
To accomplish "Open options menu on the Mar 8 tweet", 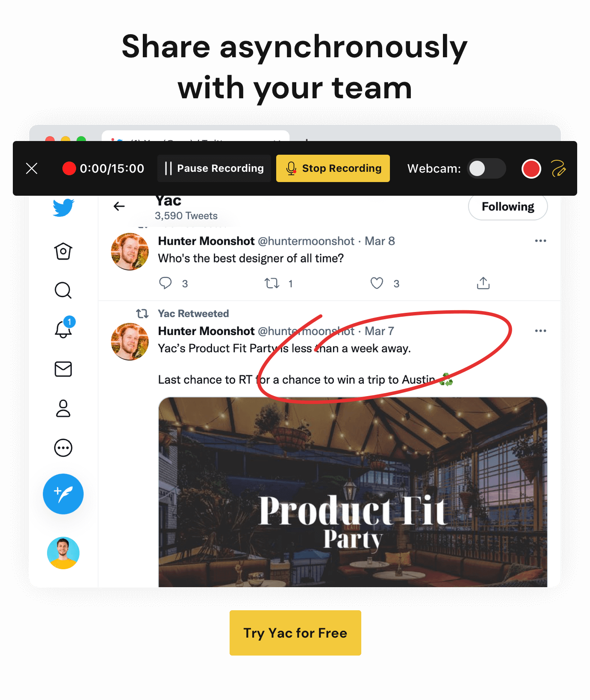I will pyautogui.click(x=540, y=241).
